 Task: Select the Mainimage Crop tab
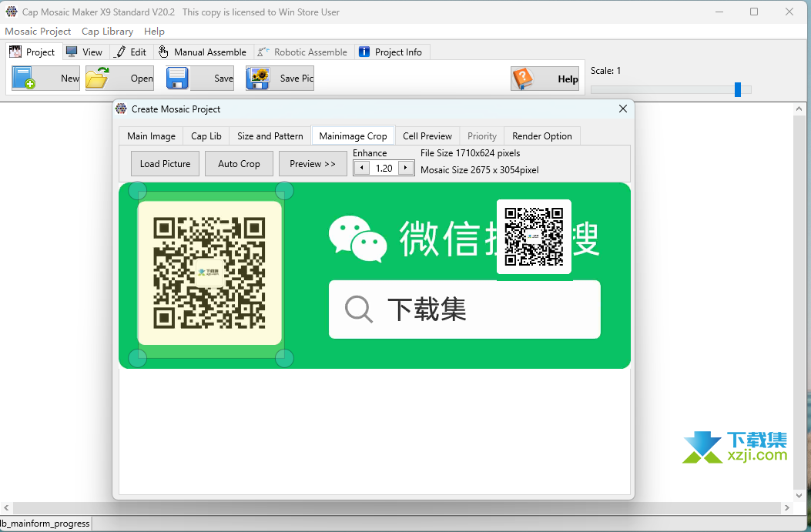click(354, 136)
